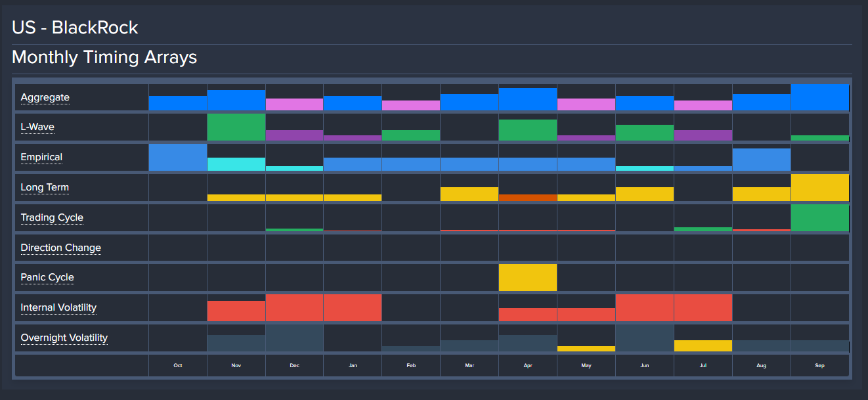Click the yellow Panic Cycle bar in April
Viewport: 868px width, 400px height.
(528, 277)
